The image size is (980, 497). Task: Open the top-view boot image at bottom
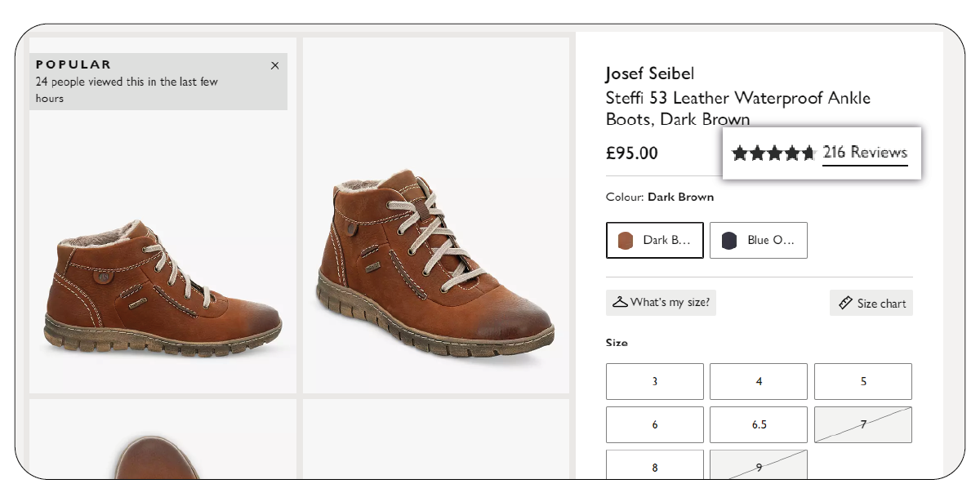(x=163, y=439)
